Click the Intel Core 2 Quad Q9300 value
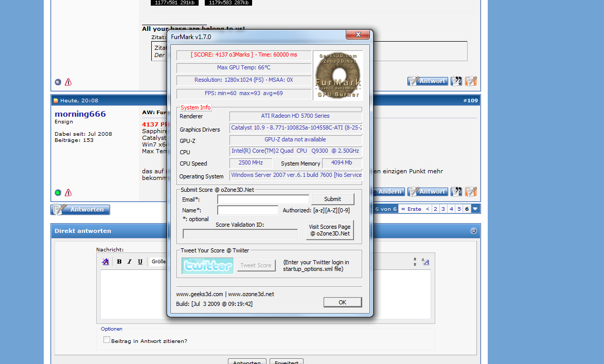Viewport: 604px width, 364px height. click(x=295, y=151)
